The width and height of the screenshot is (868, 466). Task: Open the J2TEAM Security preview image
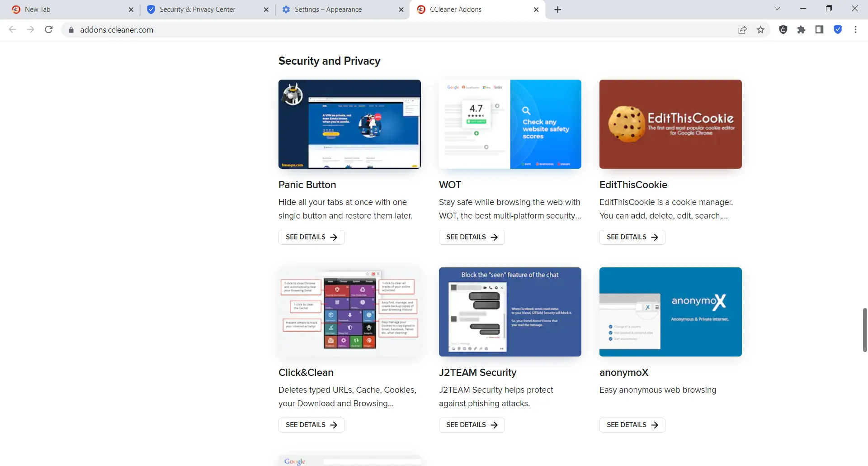point(510,312)
